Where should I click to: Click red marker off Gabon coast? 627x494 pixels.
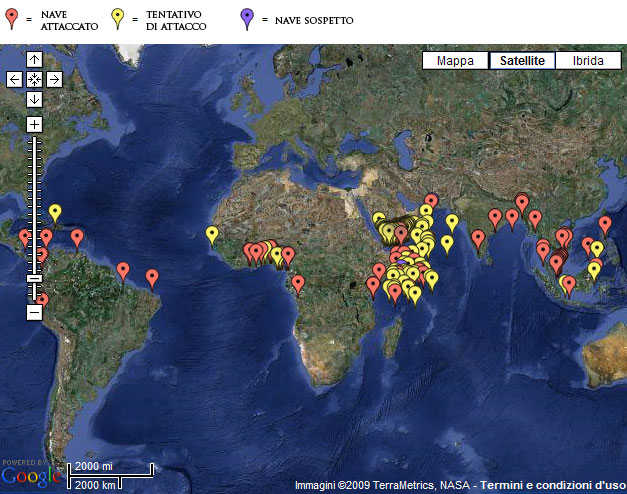(x=298, y=284)
